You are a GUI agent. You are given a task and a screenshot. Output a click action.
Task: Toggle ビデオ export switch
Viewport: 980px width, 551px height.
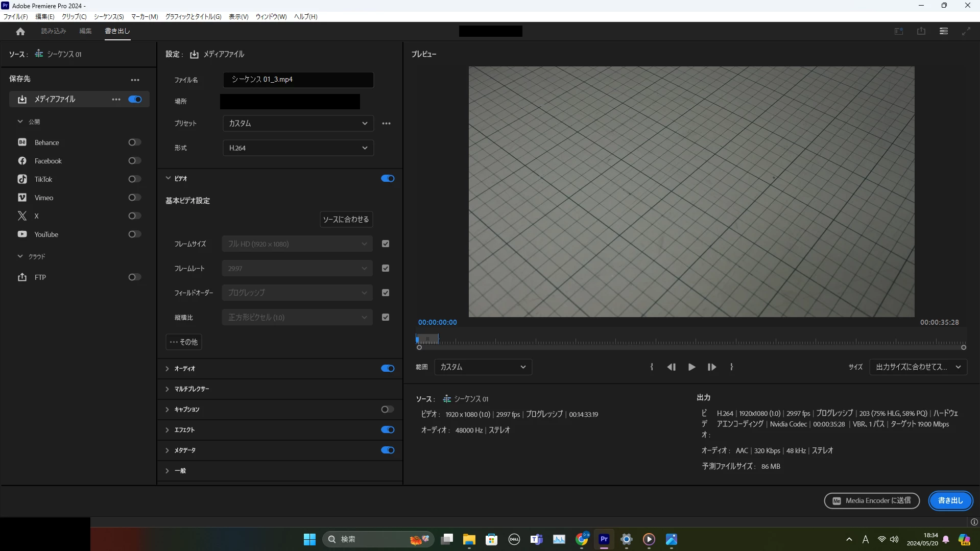[x=388, y=179]
